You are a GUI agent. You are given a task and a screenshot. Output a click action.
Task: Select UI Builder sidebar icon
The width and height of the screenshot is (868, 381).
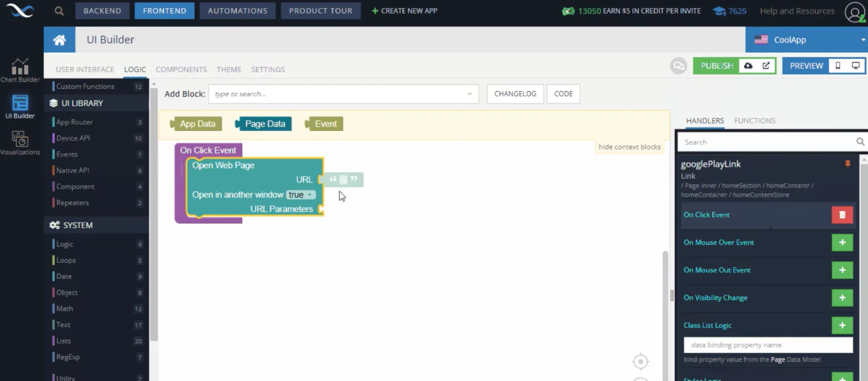click(20, 107)
